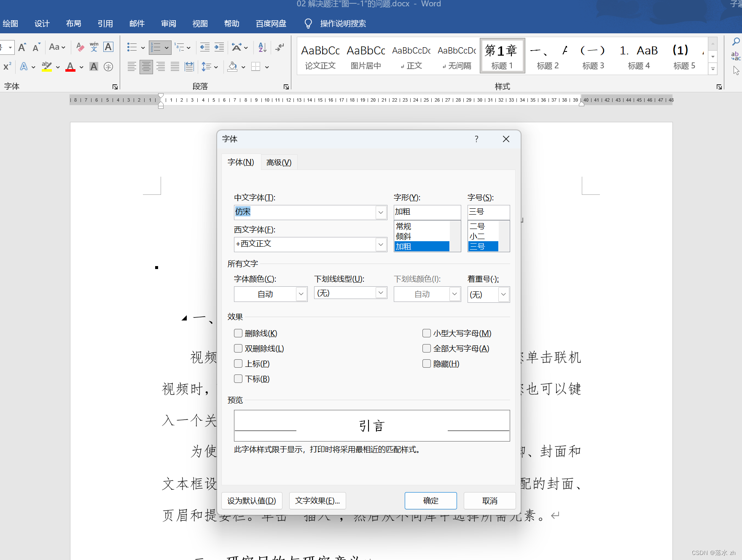Screen dimensions: 742x560
Task: Click the decrease indent icon
Action: click(204, 47)
